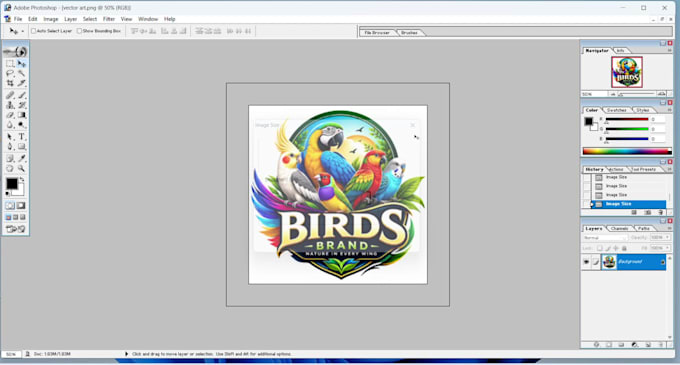This screenshot has width=680, height=365.
Task: Select the Type tool
Action: coord(21,137)
